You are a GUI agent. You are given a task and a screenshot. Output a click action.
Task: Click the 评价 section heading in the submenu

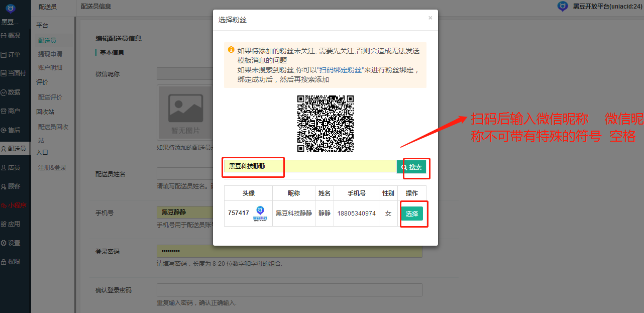pyautogui.click(x=42, y=82)
